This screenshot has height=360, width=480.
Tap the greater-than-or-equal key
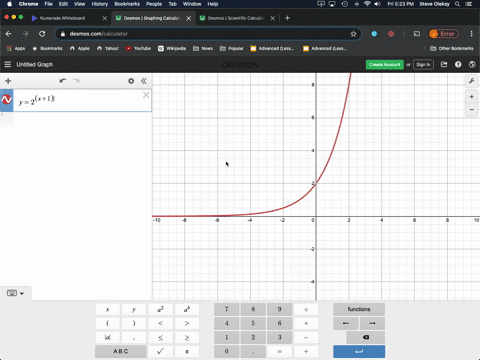tap(187, 337)
